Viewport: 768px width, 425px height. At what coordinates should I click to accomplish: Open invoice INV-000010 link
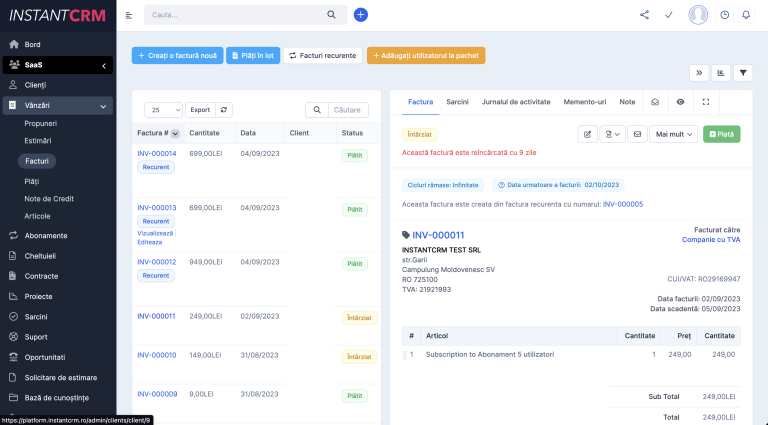point(157,355)
